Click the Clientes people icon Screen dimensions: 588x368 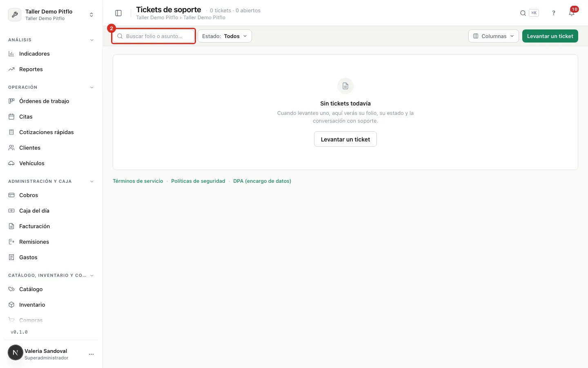click(11, 148)
